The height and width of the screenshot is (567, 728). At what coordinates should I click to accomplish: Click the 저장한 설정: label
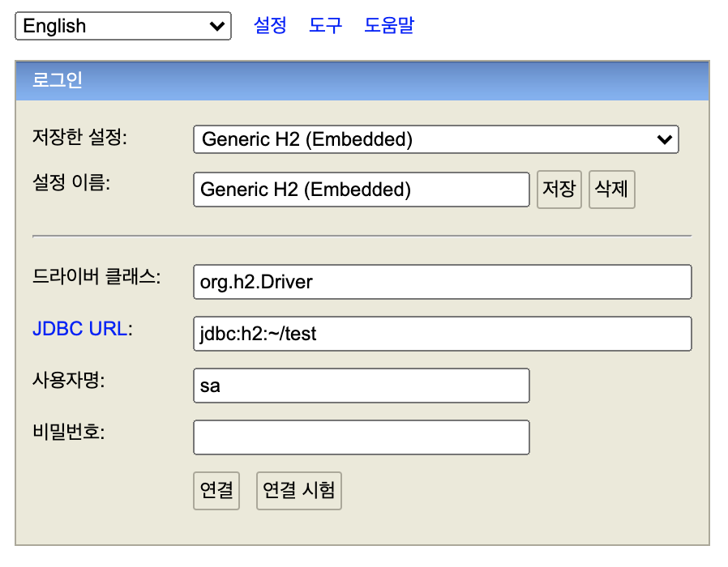click(79, 137)
